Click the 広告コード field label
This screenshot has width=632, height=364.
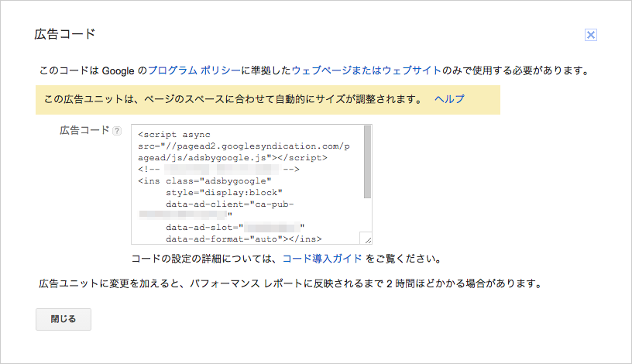tap(84, 130)
